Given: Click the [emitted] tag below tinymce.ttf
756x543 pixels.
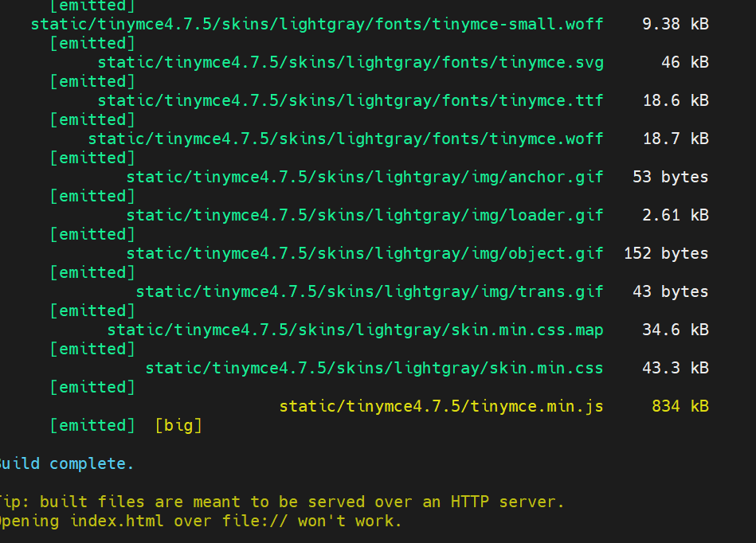Looking at the screenshot, I should (x=92, y=120).
